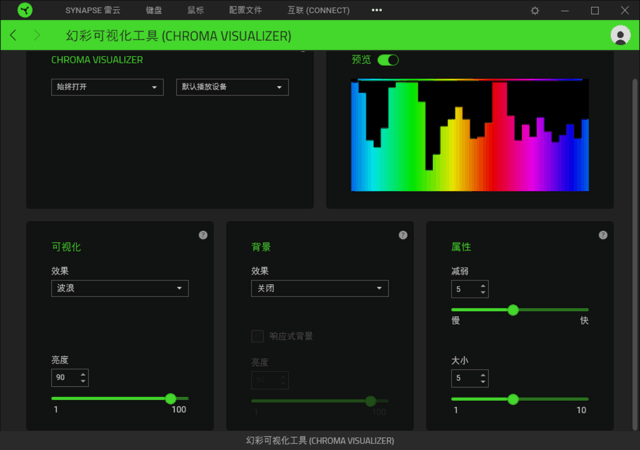The image size is (640, 450).
Task: Open the three-dots more menu
Action: 377,10
